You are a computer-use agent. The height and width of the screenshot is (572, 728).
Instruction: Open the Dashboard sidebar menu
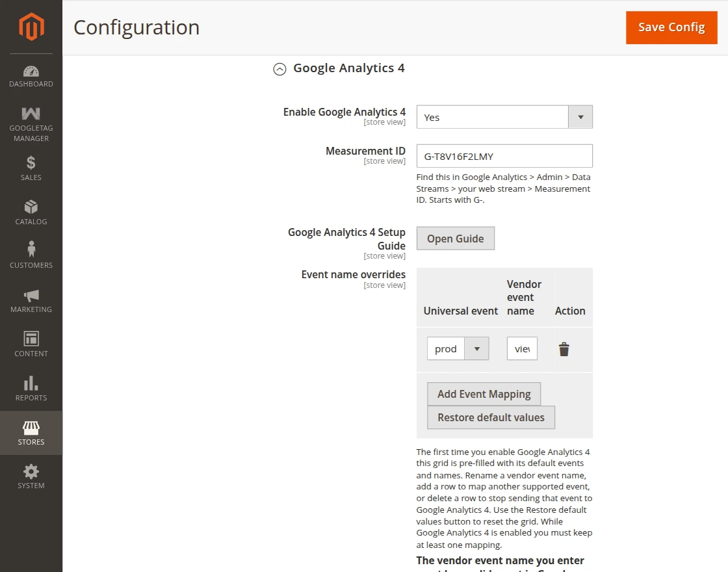[x=31, y=77]
